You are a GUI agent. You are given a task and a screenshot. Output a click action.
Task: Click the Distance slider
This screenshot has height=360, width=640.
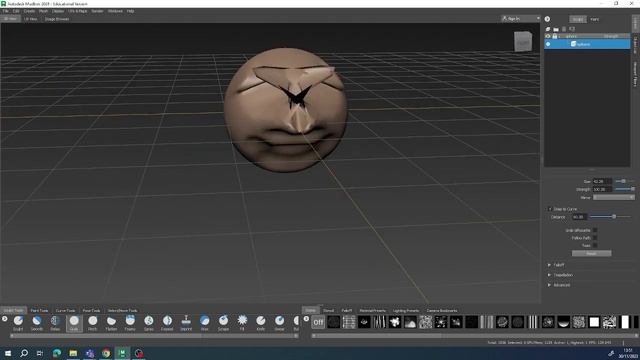click(611, 217)
